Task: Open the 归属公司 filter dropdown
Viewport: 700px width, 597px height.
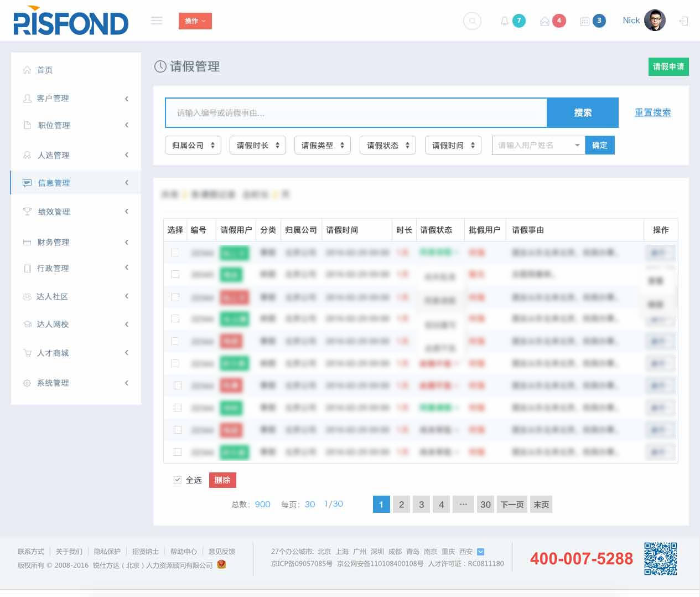Action: click(193, 145)
